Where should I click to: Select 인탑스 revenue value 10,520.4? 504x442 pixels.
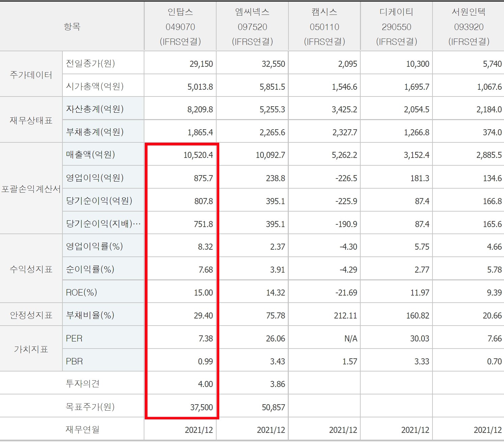[x=198, y=155]
